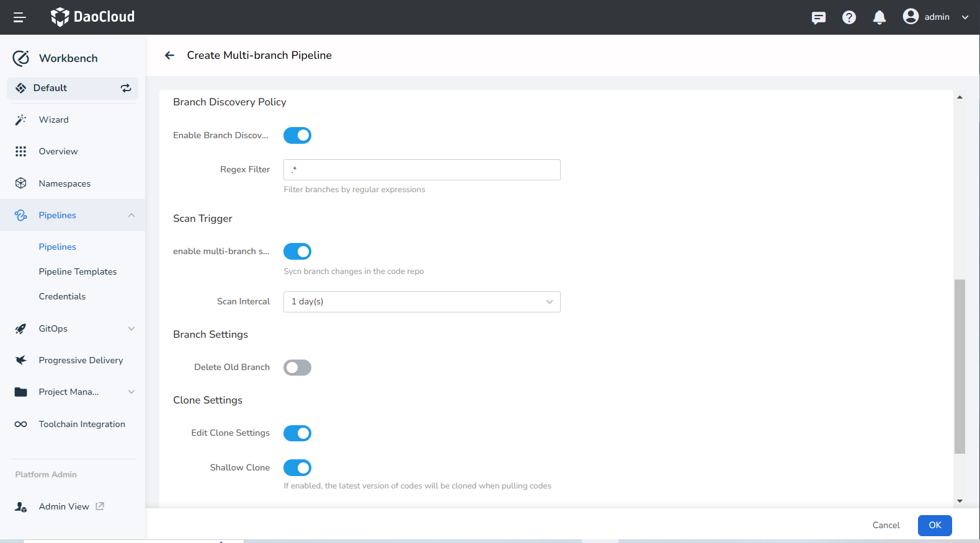This screenshot has height=543, width=980.
Task: Click the Admin View external link icon
Action: pos(100,506)
